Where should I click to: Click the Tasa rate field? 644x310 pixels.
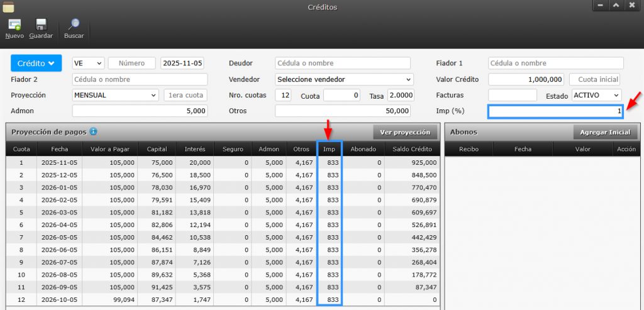(401, 95)
